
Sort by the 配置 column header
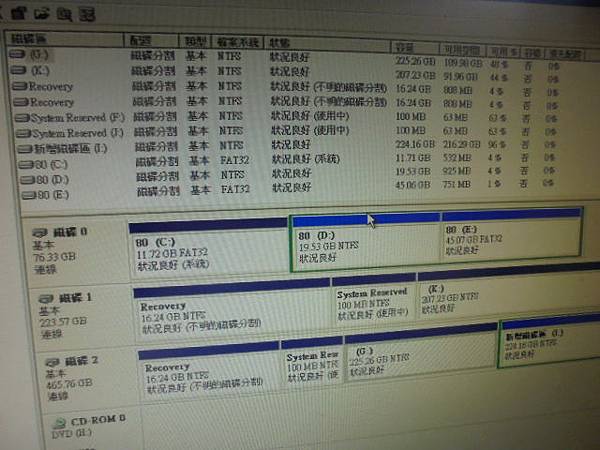click(152, 40)
